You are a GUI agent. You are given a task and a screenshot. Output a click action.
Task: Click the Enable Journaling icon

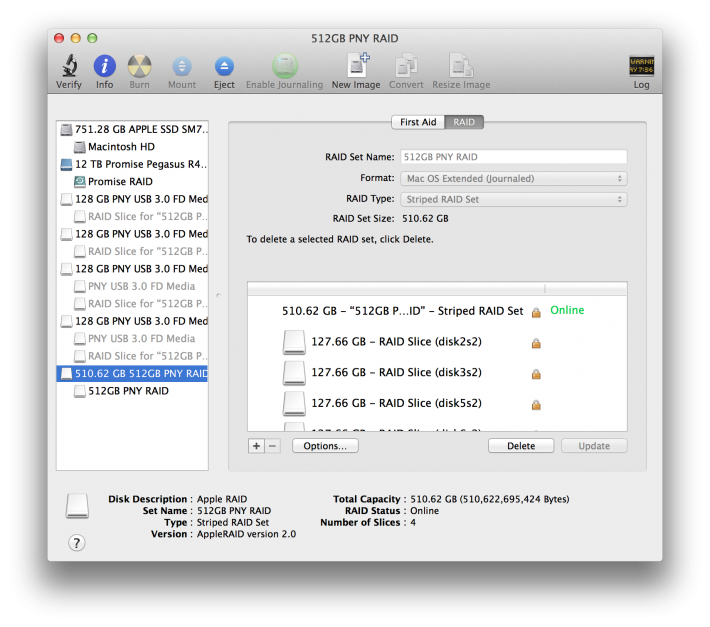(285, 66)
